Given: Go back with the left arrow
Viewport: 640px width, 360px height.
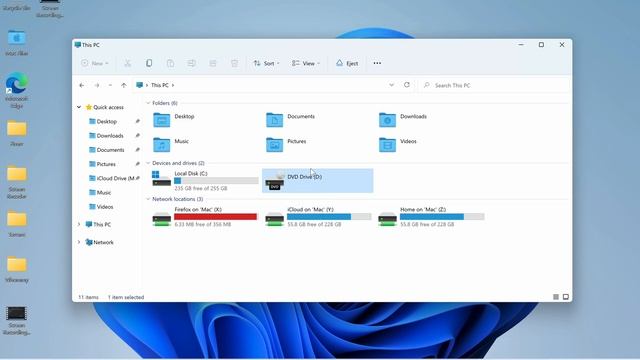Looking at the screenshot, I should pos(82,85).
